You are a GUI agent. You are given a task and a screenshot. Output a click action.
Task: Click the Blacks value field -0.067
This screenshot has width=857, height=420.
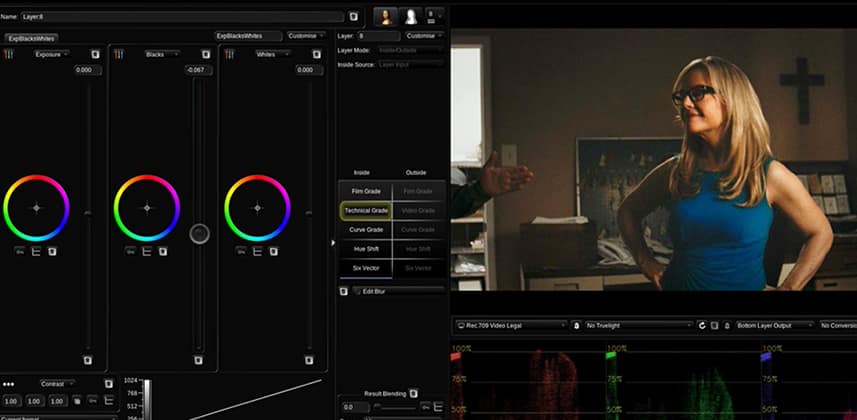[x=198, y=70]
